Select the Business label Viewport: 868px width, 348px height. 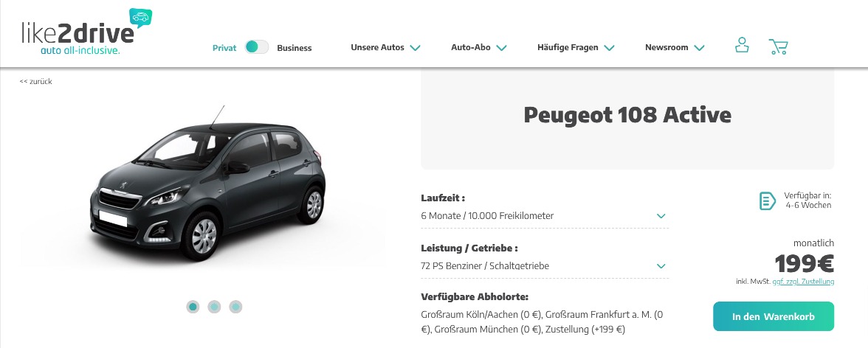[294, 48]
